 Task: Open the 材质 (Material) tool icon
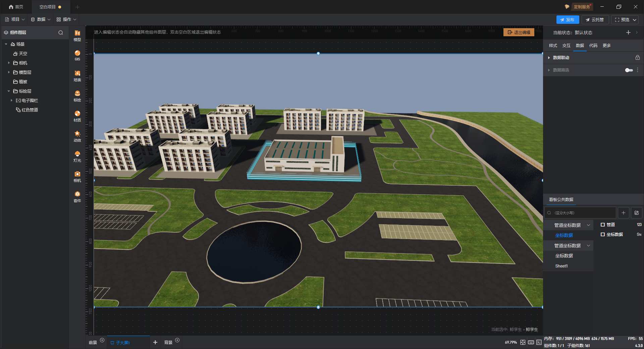click(77, 115)
